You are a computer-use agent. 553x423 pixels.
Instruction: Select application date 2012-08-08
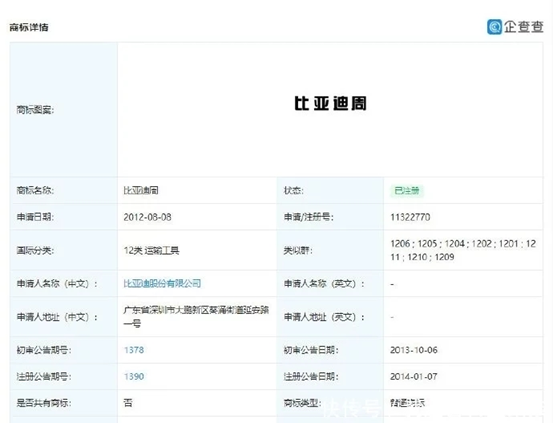147,217
